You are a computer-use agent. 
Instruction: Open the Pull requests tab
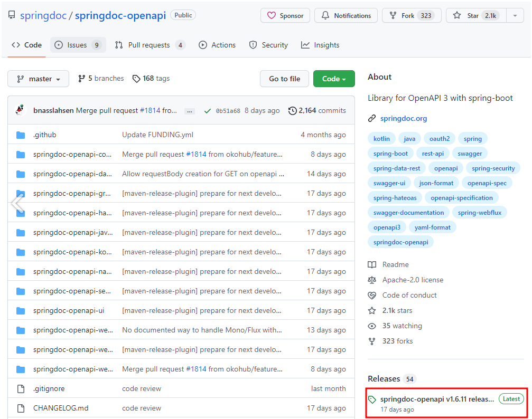point(150,45)
